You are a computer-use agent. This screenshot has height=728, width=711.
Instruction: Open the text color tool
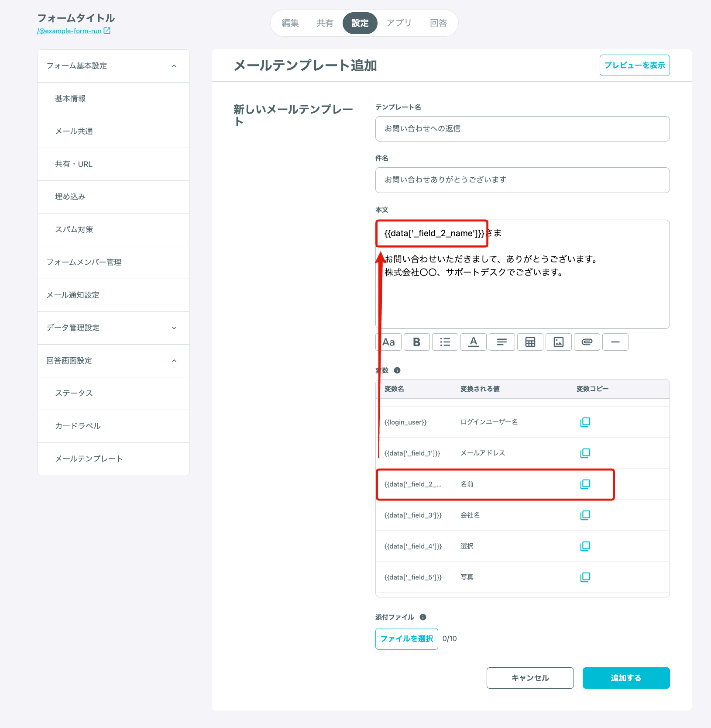474,342
